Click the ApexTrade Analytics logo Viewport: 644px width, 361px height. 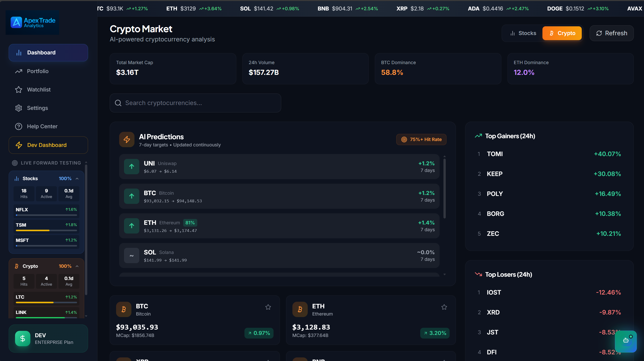coord(32,22)
